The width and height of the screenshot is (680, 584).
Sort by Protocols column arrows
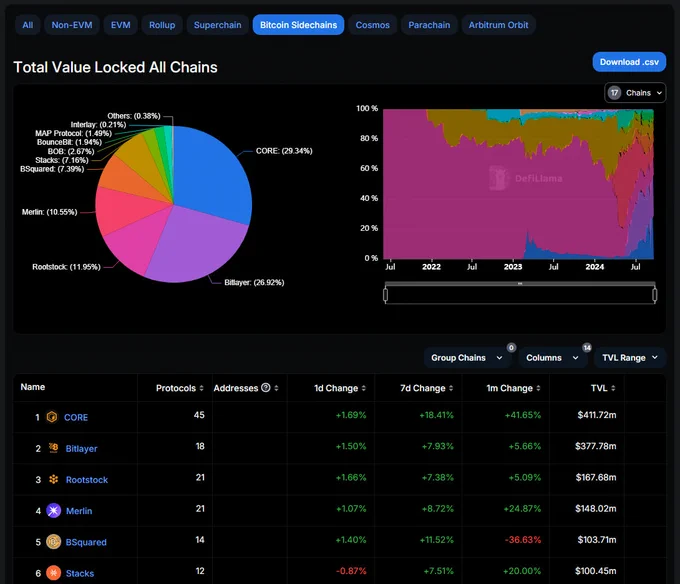pos(201,388)
